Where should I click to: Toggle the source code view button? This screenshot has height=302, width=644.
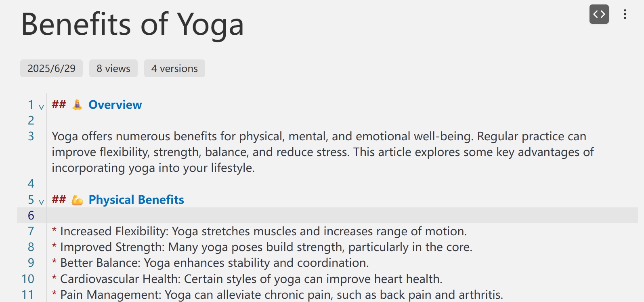pos(599,14)
